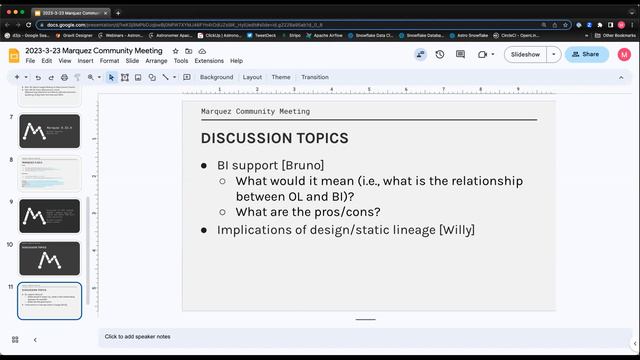Click the Background button
640x360 pixels.
(x=216, y=77)
